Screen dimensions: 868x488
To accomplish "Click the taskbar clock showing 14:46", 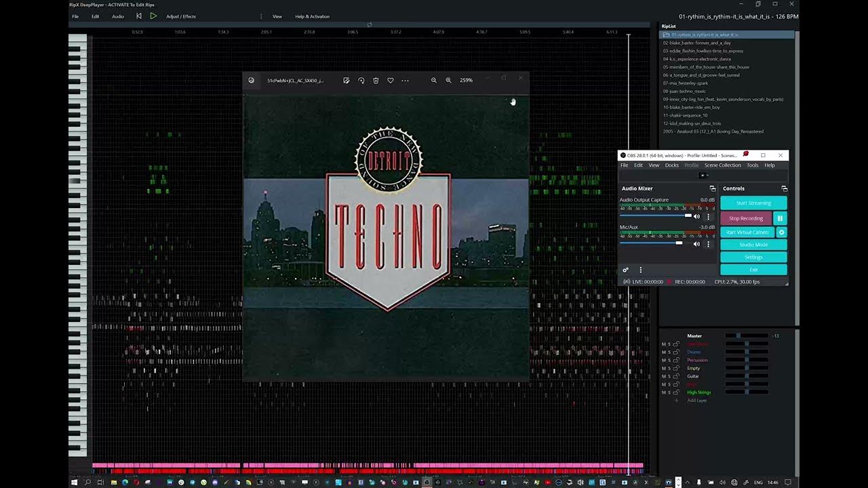I will pos(773,483).
